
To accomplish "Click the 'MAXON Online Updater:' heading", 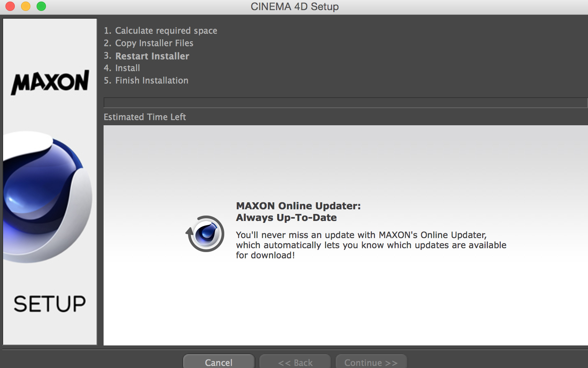I will pos(298,206).
